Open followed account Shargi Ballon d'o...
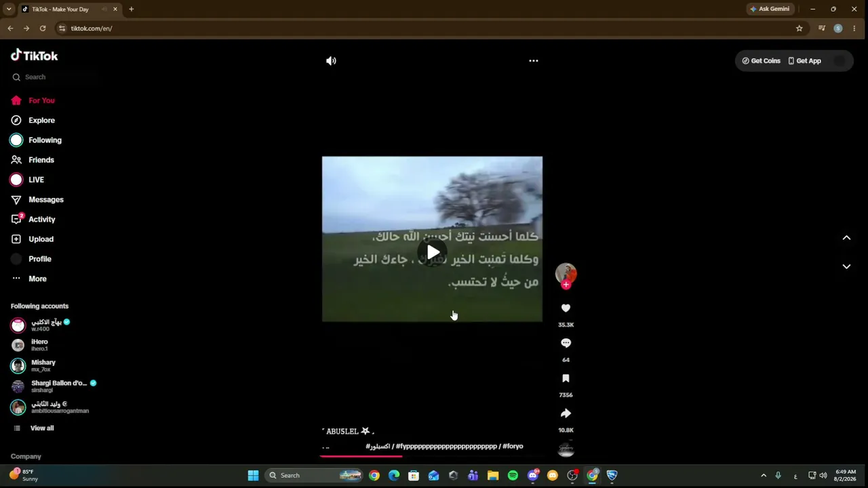 (54, 386)
